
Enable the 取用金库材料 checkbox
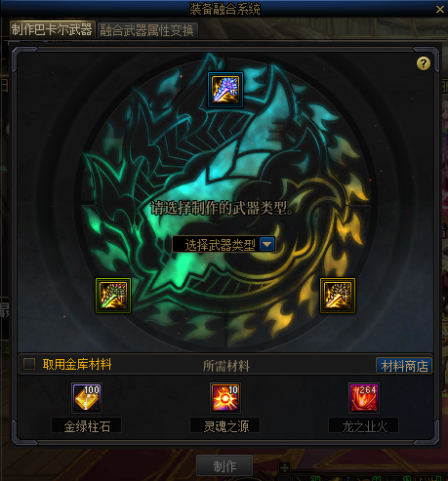[x=29, y=364]
